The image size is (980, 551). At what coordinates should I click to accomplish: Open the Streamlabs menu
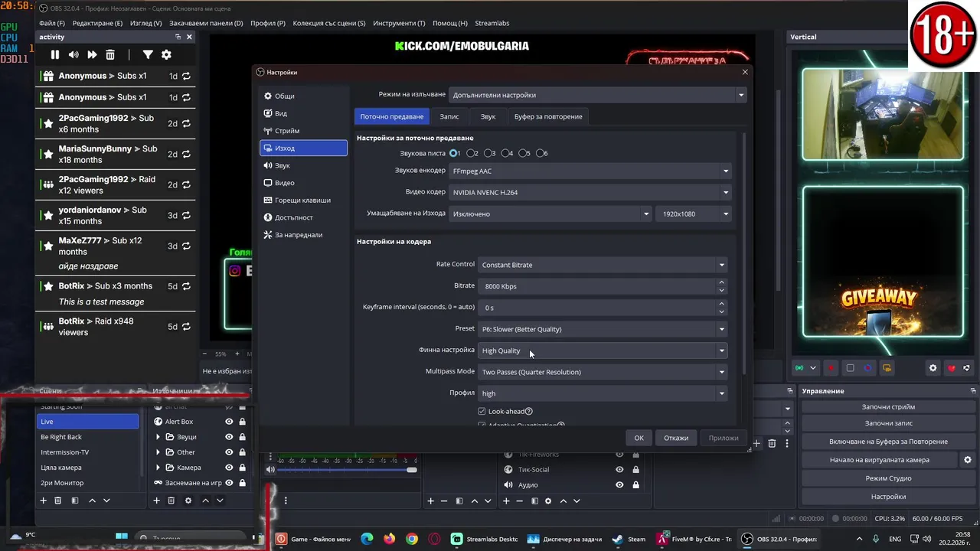pos(492,23)
